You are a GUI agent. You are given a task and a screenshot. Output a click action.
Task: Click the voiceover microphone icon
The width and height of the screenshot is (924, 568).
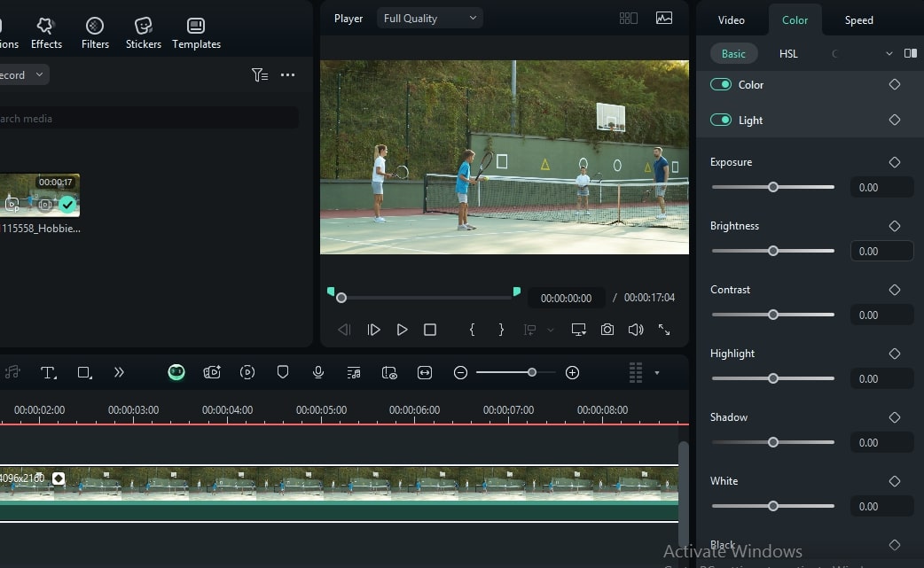tap(318, 372)
